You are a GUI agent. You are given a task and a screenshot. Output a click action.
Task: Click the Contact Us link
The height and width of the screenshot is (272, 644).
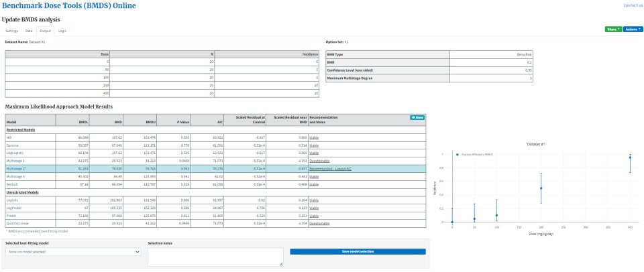633,5
